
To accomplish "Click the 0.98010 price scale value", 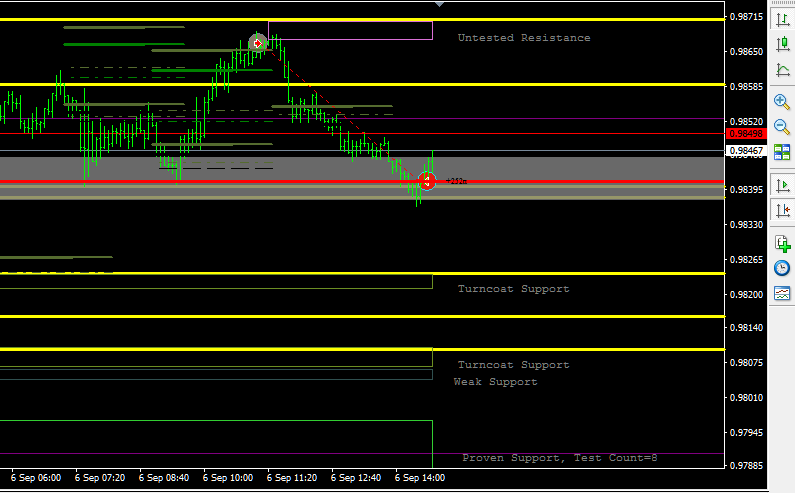I will (746, 398).
